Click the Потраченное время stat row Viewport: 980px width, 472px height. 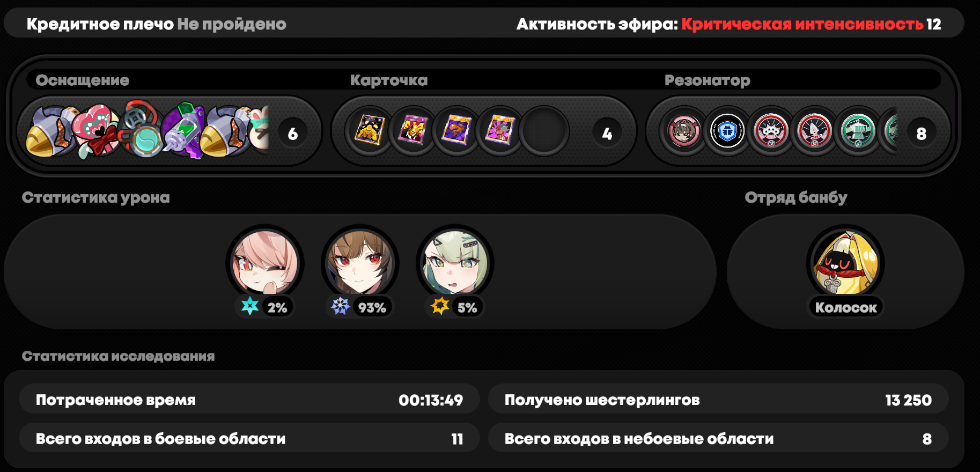[249, 400]
